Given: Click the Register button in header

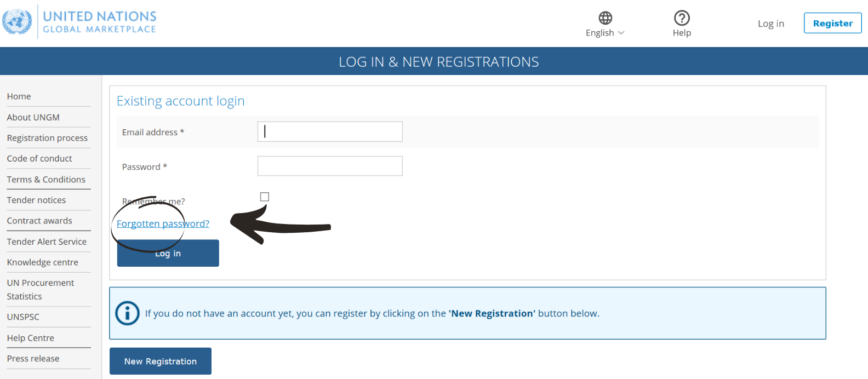Looking at the screenshot, I should 832,23.
